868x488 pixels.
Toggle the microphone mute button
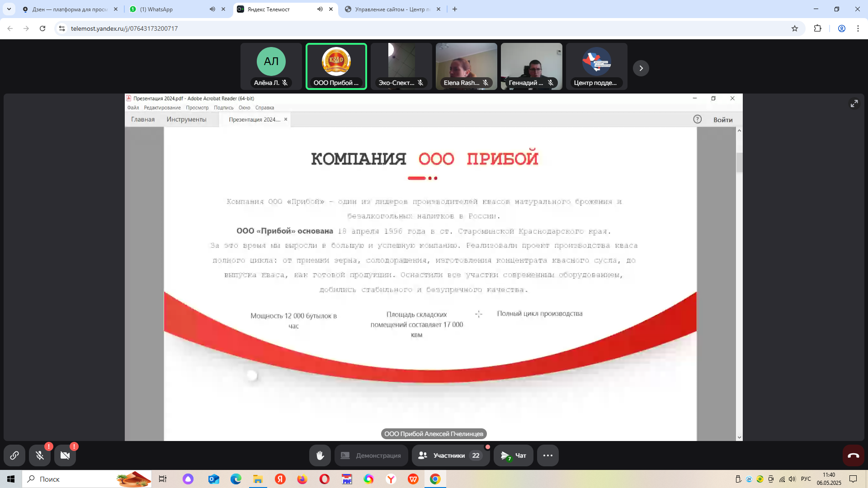pyautogui.click(x=40, y=455)
